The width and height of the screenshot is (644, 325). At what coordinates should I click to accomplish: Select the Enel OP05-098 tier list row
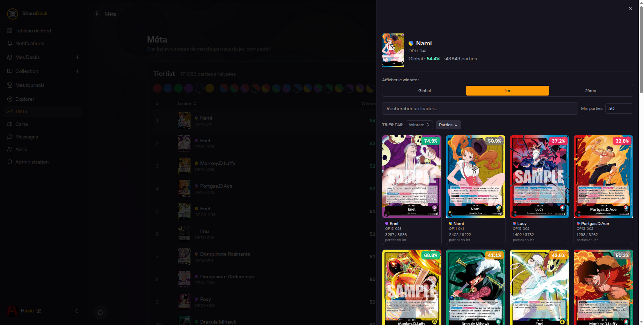[x=264, y=211]
